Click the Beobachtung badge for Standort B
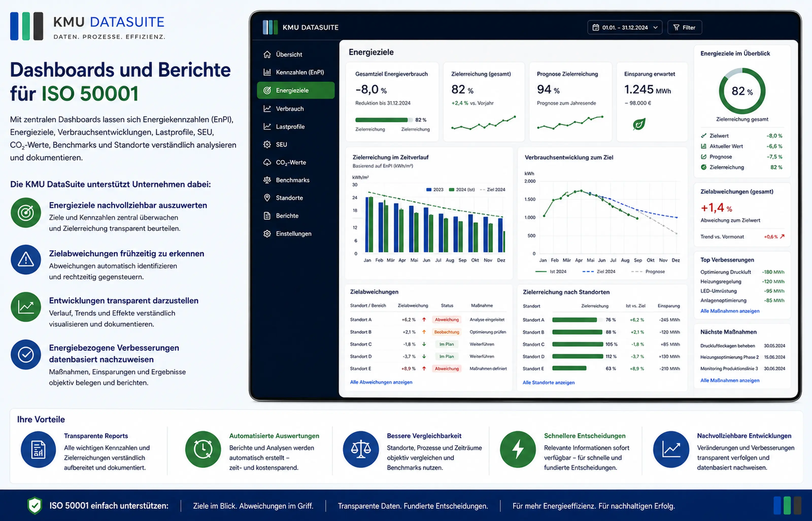 click(447, 332)
